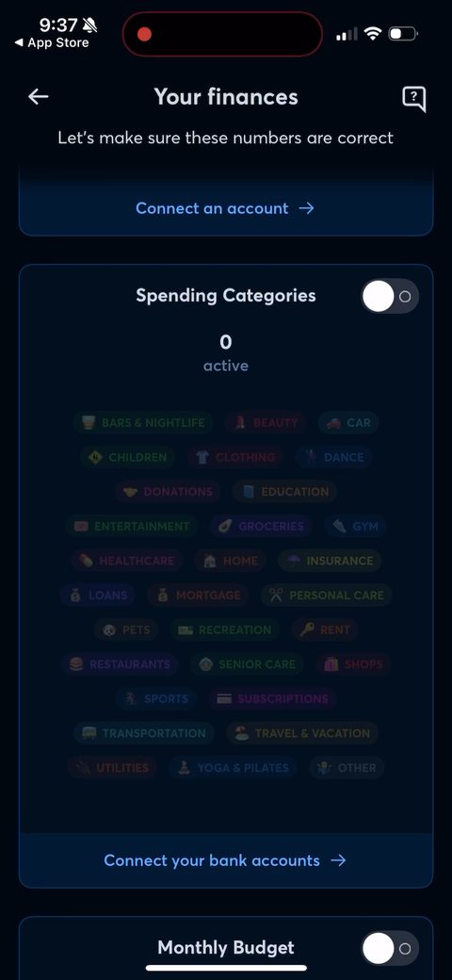This screenshot has height=980, width=452.
Task: Select the Subscriptions category chip
Action: click(273, 699)
